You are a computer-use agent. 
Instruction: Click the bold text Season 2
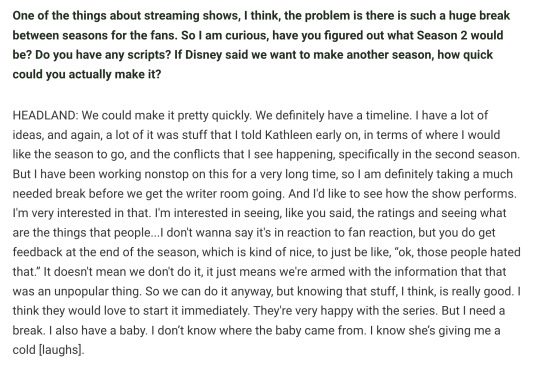click(442, 35)
